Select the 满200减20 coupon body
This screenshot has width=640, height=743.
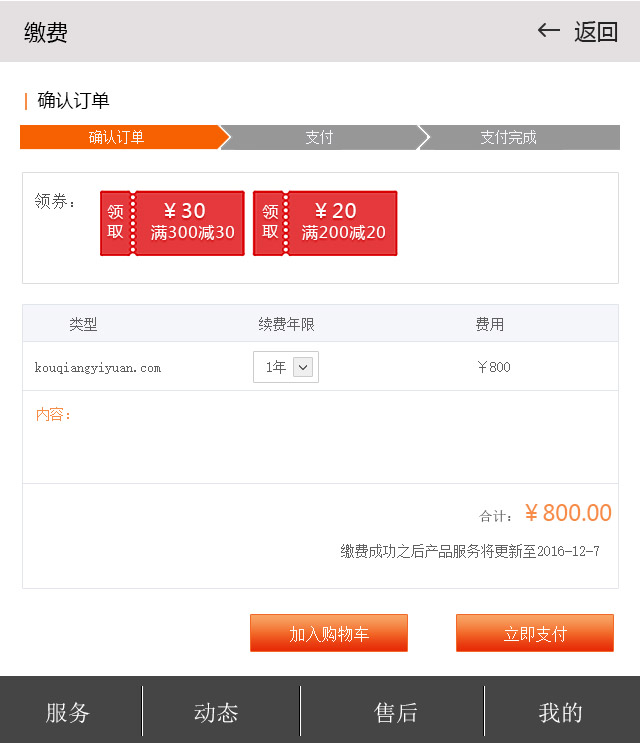(343, 223)
